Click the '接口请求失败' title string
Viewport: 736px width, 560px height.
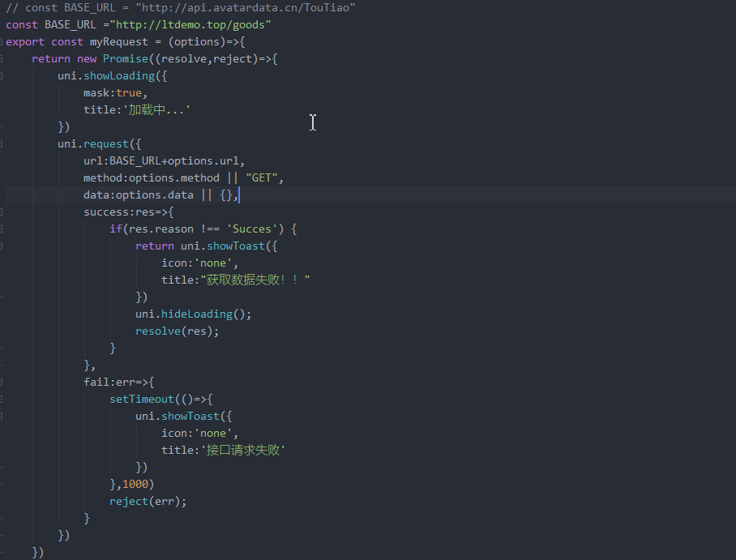pyautogui.click(x=243, y=450)
